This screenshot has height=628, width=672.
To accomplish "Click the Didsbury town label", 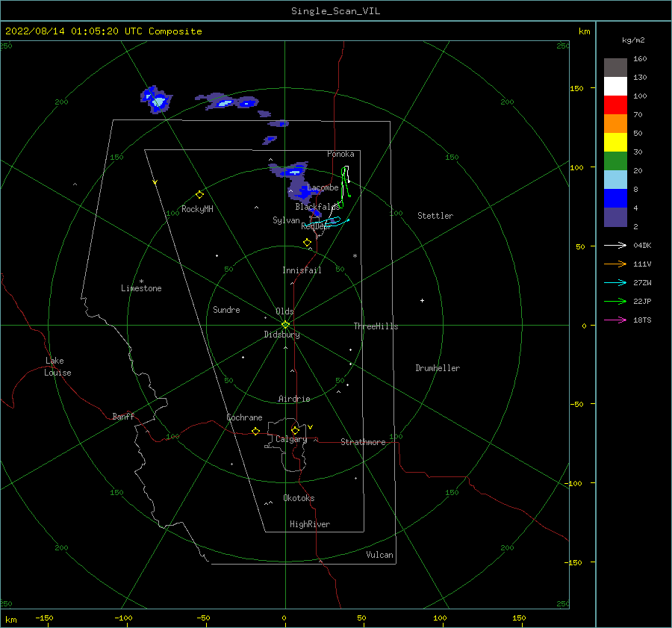I will coord(281,335).
